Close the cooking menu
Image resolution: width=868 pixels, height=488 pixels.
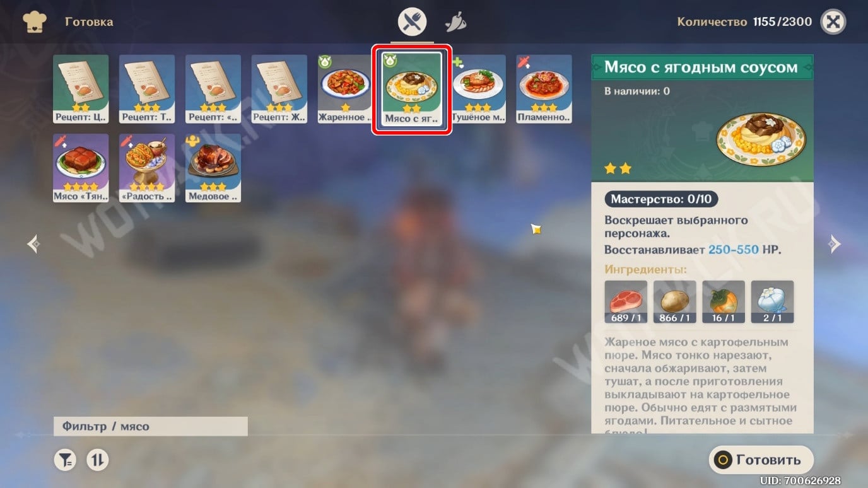coord(833,22)
